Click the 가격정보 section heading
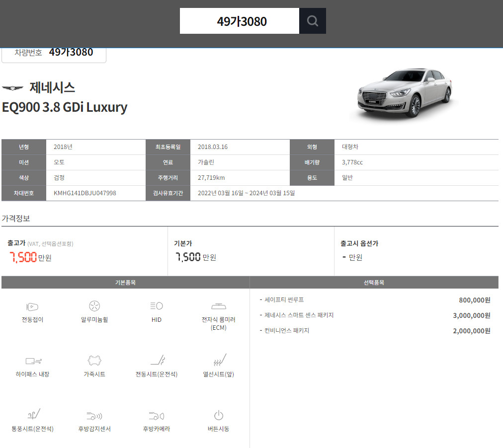This screenshot has width=503, height=448. click(16, 219)
